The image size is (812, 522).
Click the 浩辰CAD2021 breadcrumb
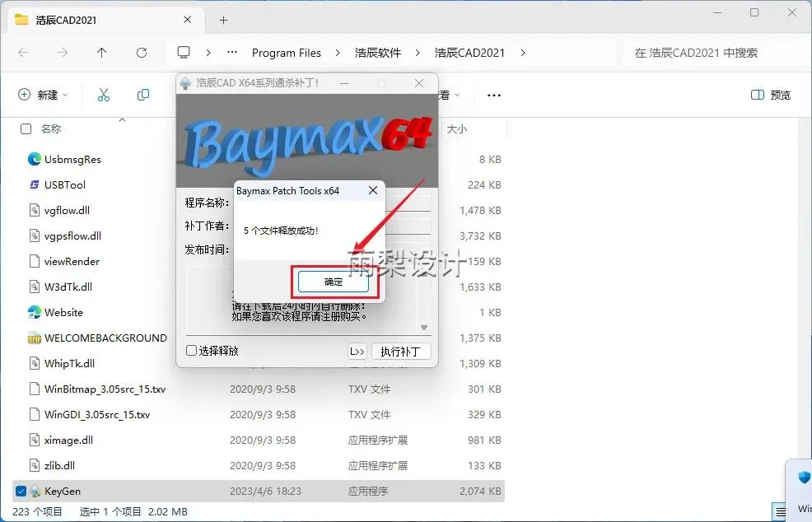pos(469,53)
